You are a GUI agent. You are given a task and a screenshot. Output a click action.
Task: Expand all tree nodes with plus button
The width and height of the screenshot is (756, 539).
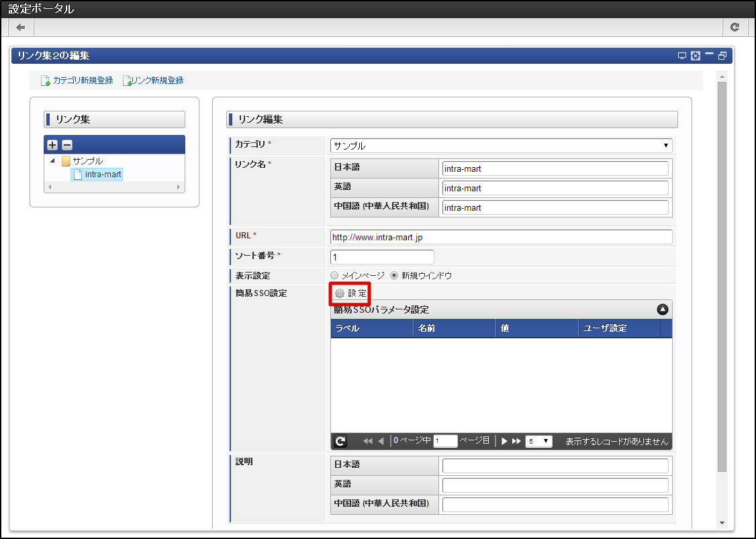52,144
